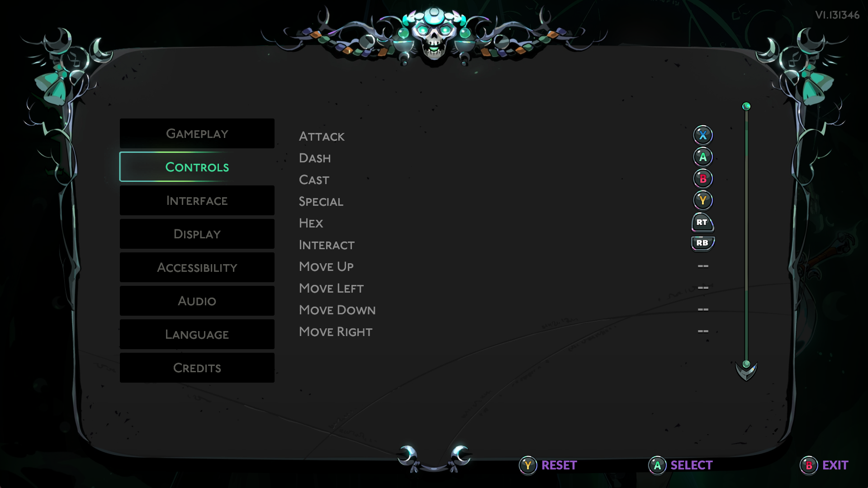Screen dimensions: 868x488
Task: Go to the Accessibility tab
Action: tap(197, 267)
